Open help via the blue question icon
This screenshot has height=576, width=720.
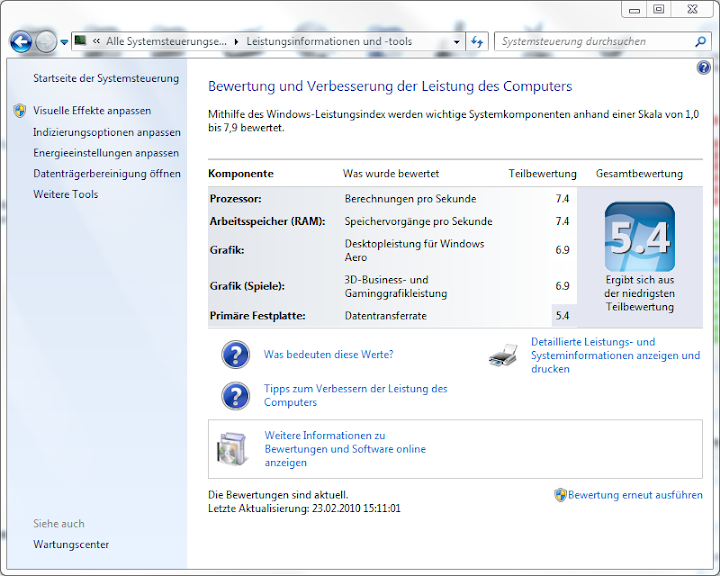click(703, 68)
